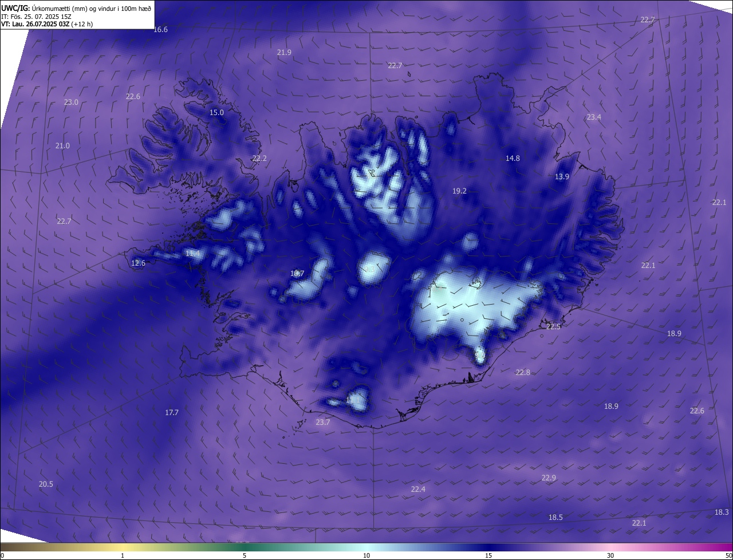Click the 18.5 value label
This screenshot has width=733, height=560.
[555, 518]
